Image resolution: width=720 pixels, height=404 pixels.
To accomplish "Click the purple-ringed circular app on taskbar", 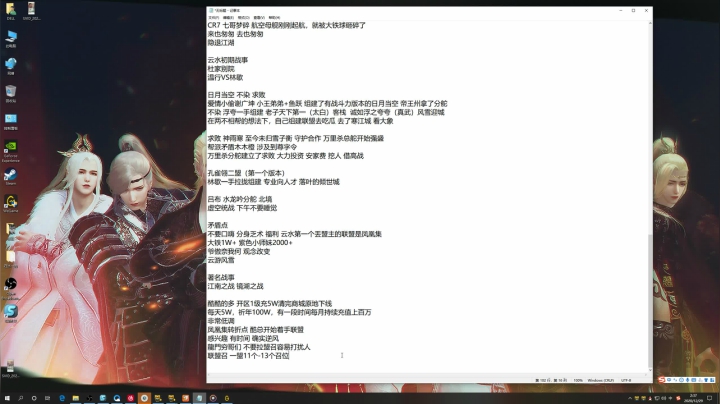I will point(213,398).
